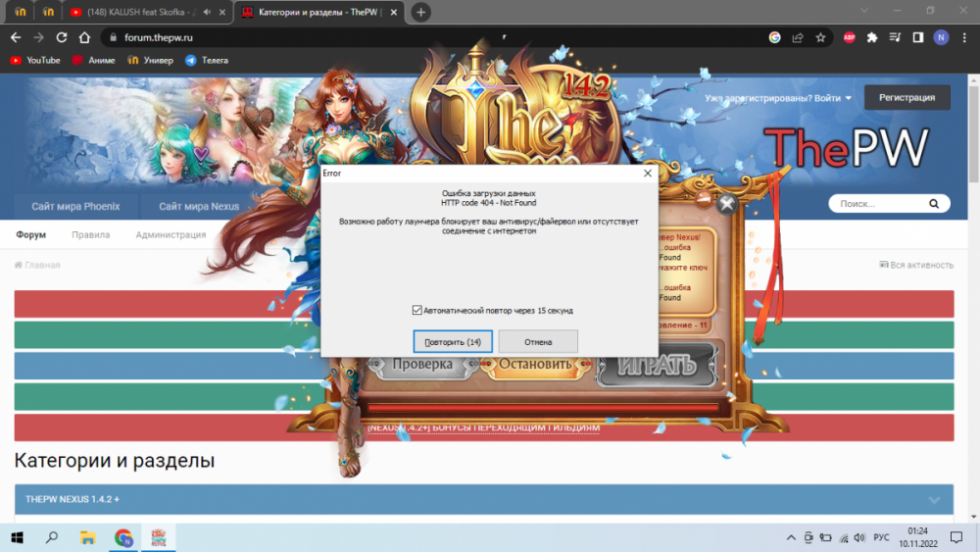980x552 pixels.
Task: Open the YouTube bookmark
Action: [x=35, y=60]
